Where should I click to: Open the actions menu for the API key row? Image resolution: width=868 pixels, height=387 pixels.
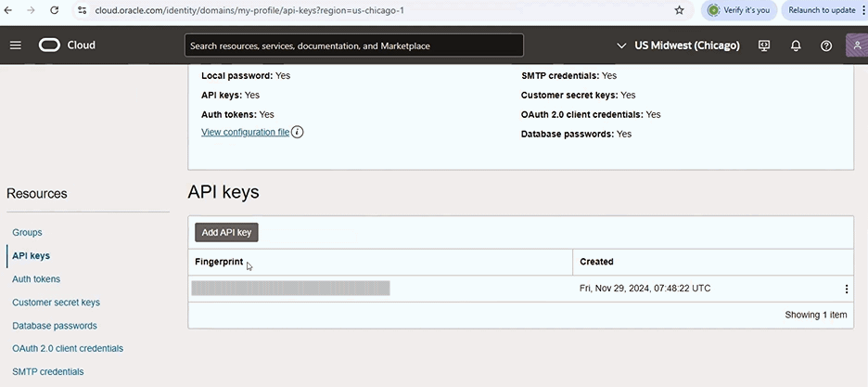846,289
